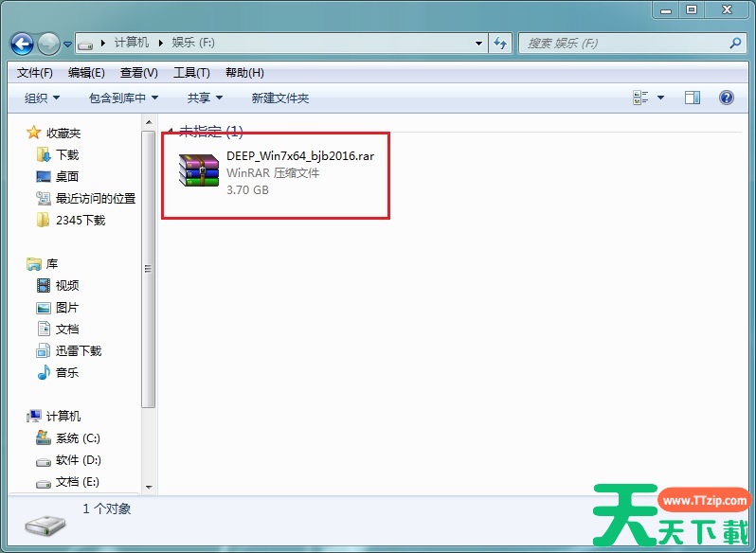Open the 查看(V) menu
Viewport: 756px width, 553px height.
139,73
